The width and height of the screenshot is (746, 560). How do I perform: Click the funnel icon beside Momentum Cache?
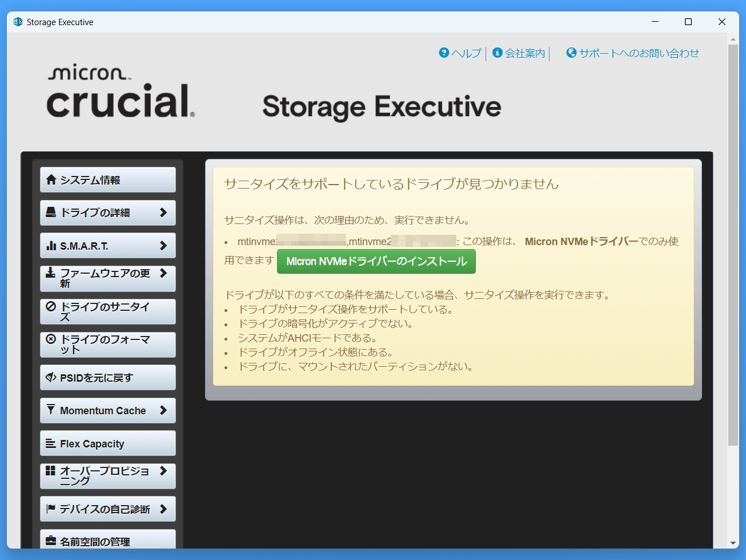51,410
